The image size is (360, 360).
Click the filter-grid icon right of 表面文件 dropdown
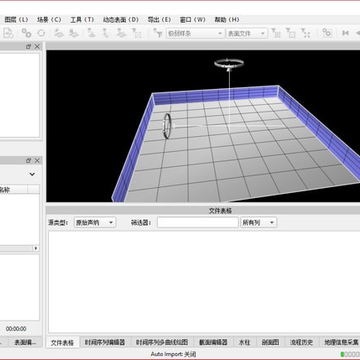coord(276,33)
